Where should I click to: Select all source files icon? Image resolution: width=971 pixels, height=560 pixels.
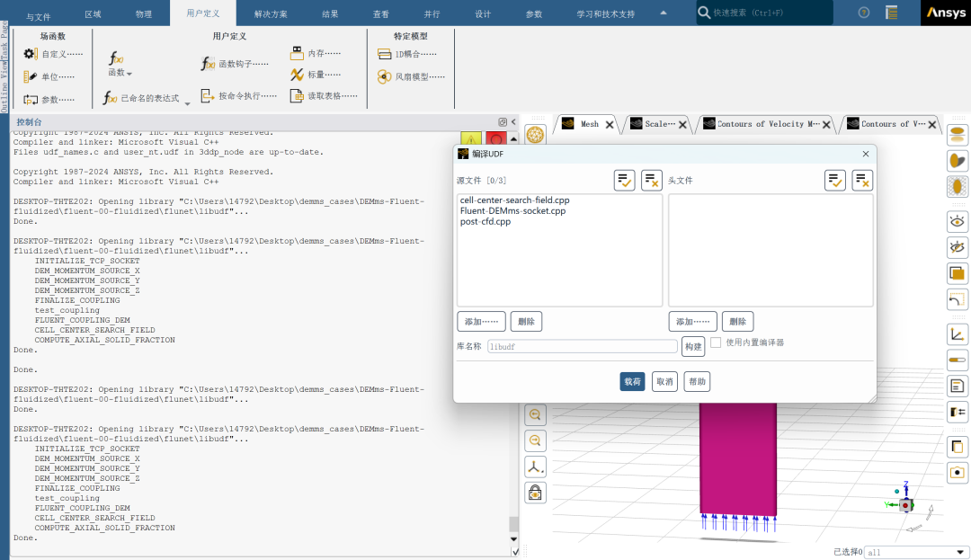pos(625,181)
